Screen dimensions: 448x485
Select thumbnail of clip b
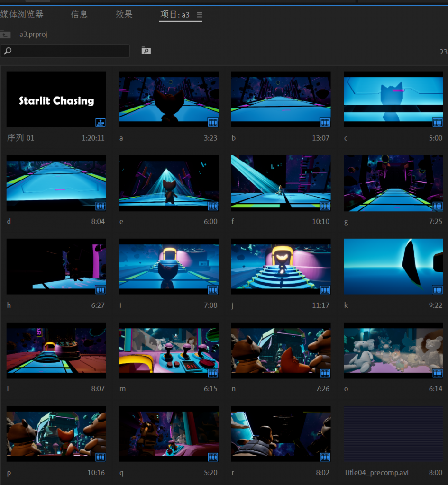[281, 99]
